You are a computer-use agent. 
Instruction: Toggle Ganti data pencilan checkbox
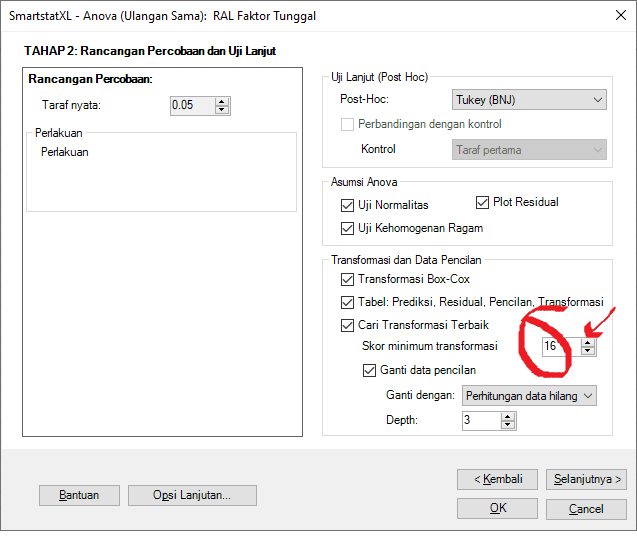click(x=369, y=370)
